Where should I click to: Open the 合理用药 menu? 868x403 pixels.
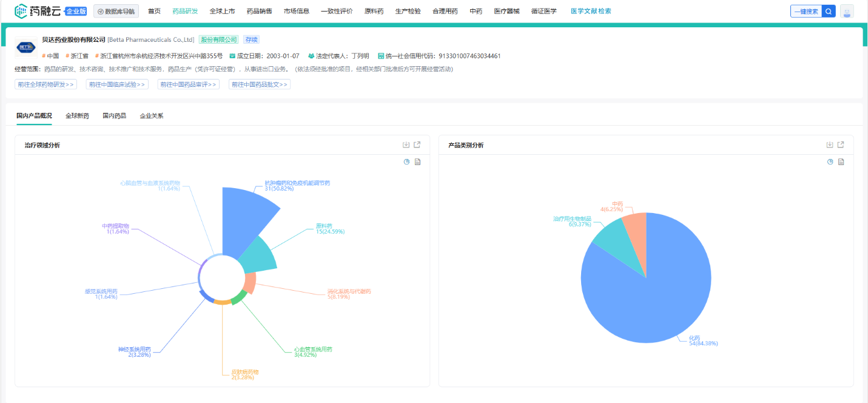tap(445, 11)
